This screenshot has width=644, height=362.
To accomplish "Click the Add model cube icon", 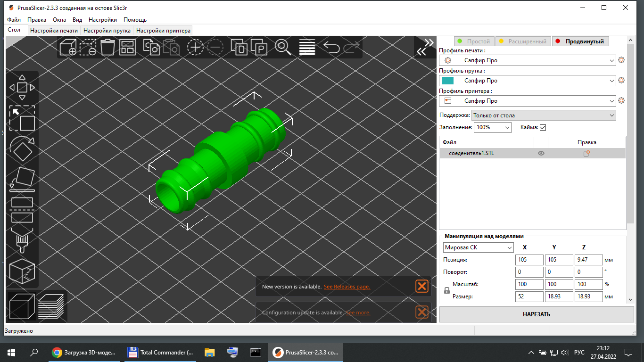I will [68, 48].
